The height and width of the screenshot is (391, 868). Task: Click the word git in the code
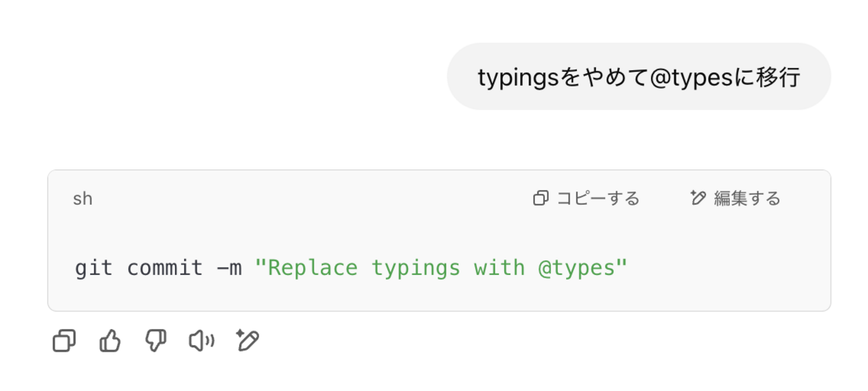tap(93, 268)
